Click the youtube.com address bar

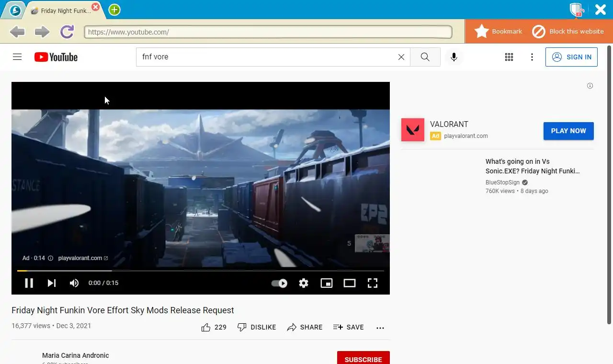point(268,32)
